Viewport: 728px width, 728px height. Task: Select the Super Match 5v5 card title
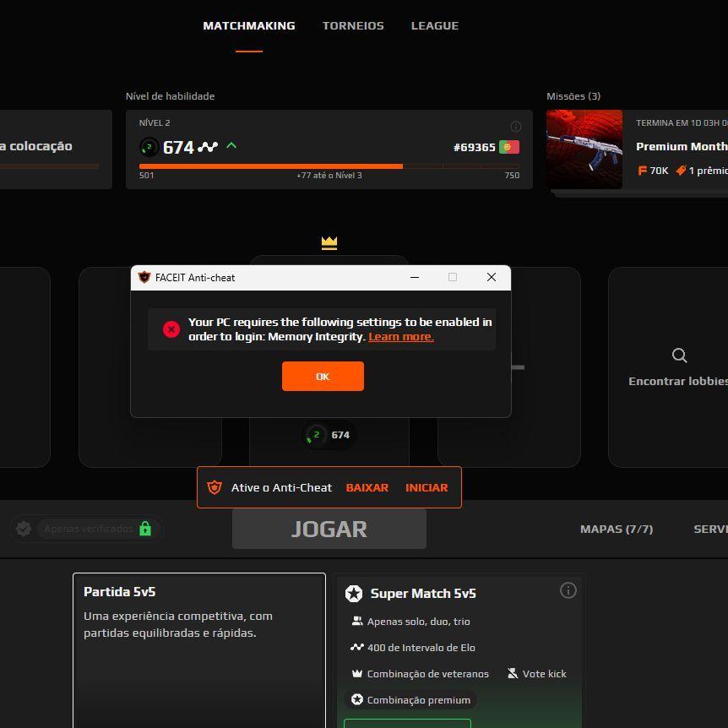click(x=423, y=594)
